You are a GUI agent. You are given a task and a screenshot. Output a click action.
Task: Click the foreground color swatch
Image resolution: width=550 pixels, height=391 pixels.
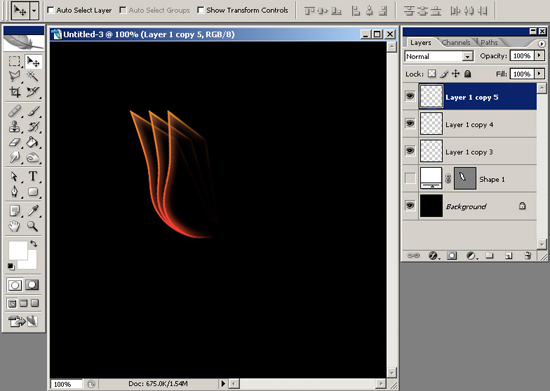point(18,250)
